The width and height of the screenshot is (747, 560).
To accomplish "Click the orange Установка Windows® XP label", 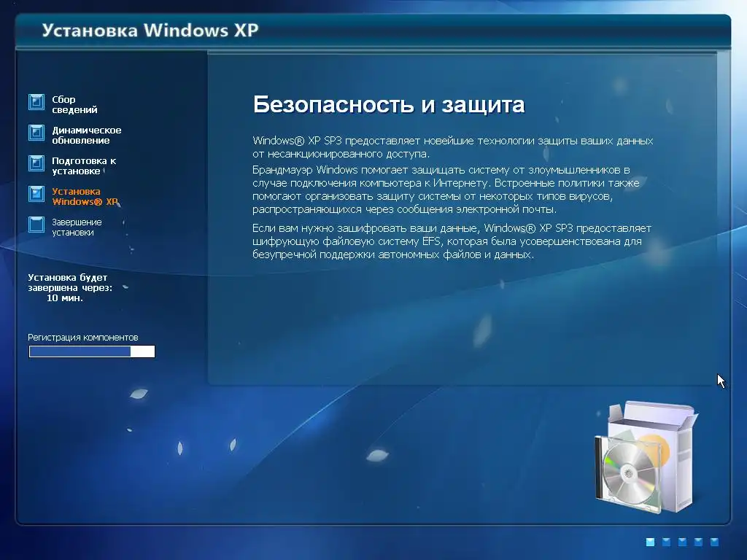I will pyautogui.click(x=85, y=196).
